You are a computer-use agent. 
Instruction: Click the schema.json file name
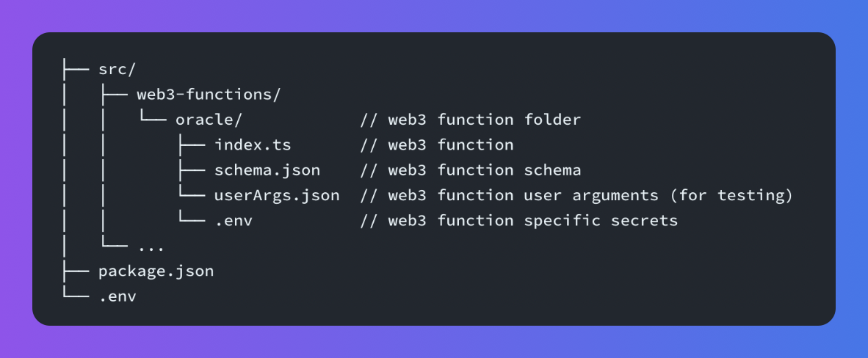tap(267, 170)
